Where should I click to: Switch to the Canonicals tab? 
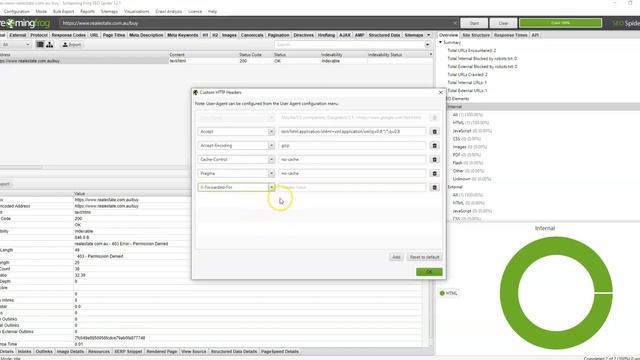click(252, 35)
